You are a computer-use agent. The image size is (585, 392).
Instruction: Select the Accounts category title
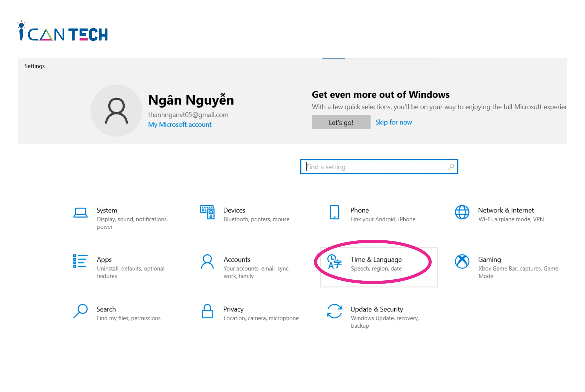237,259
